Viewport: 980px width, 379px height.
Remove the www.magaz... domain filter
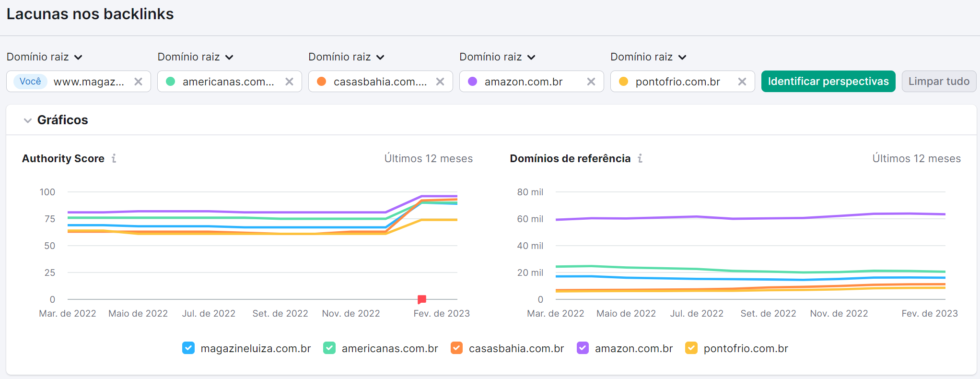(138, 82)
